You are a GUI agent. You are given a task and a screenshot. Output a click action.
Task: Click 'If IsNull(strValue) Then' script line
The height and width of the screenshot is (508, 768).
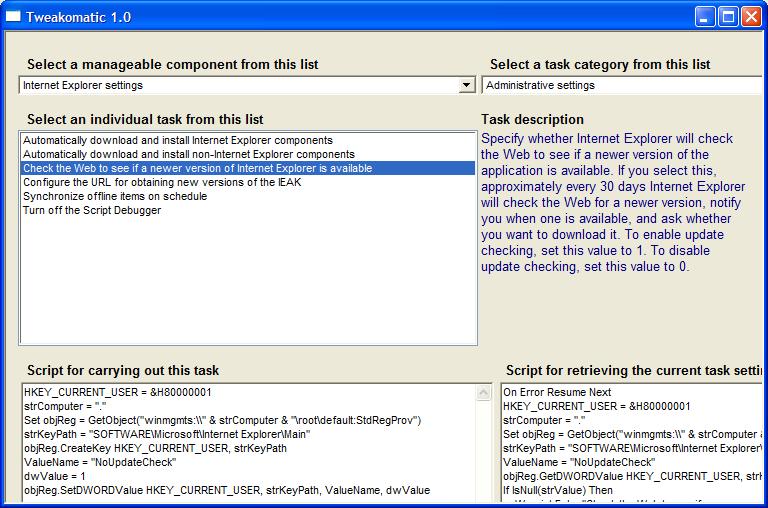pos(557,490)
